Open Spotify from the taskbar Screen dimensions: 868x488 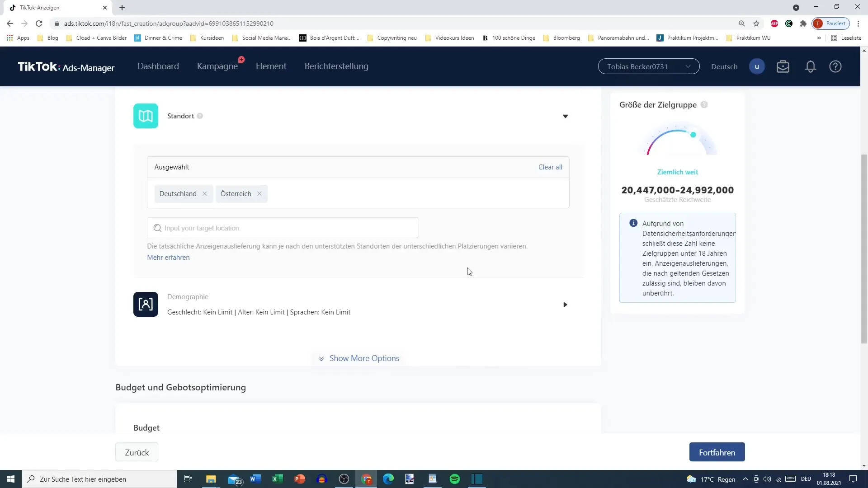[455, 479]
